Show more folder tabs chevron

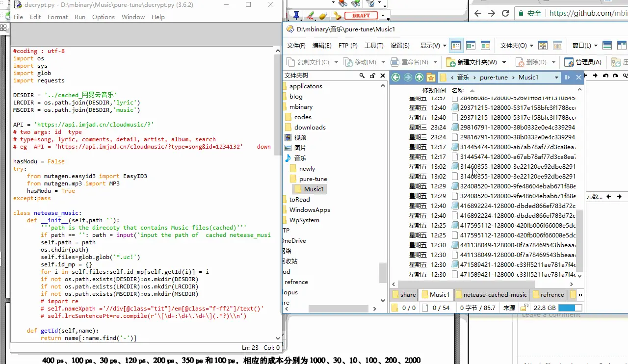point(580,295)
